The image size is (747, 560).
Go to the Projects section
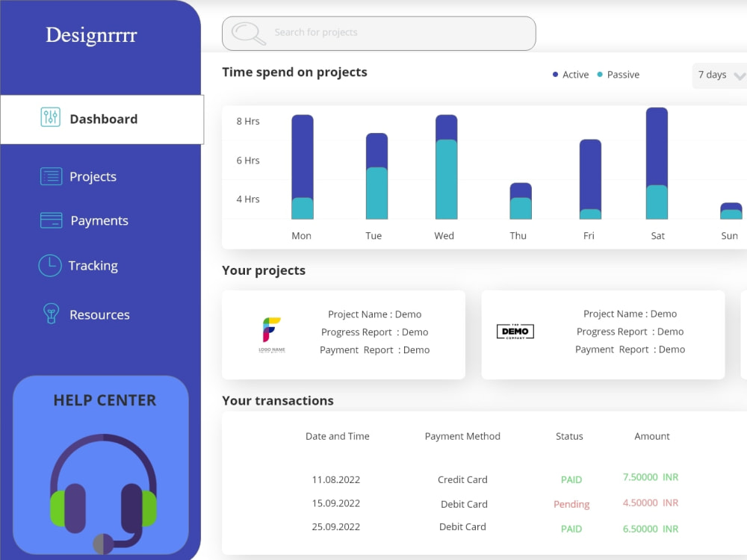click(x=93, y=177)
